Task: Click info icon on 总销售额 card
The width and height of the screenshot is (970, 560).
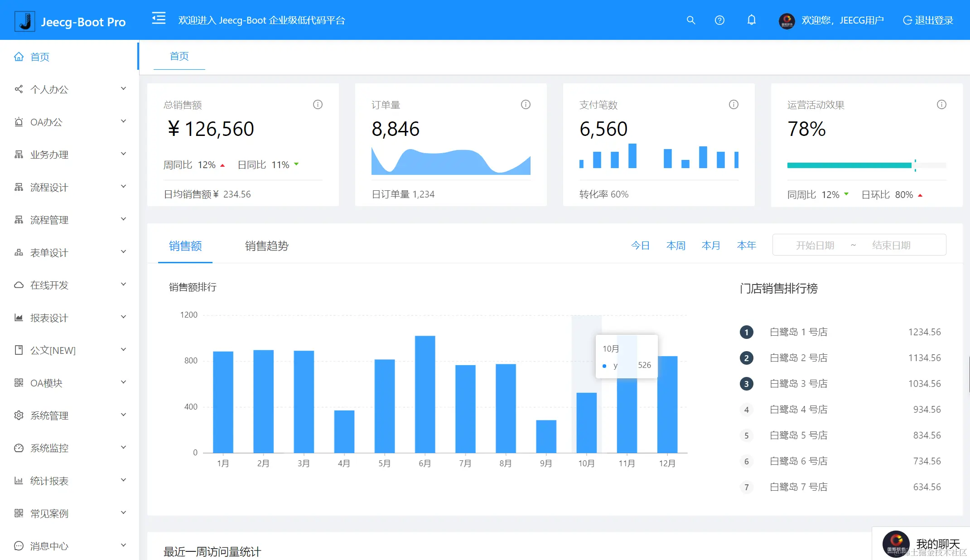Action: (x=318, y=105)
